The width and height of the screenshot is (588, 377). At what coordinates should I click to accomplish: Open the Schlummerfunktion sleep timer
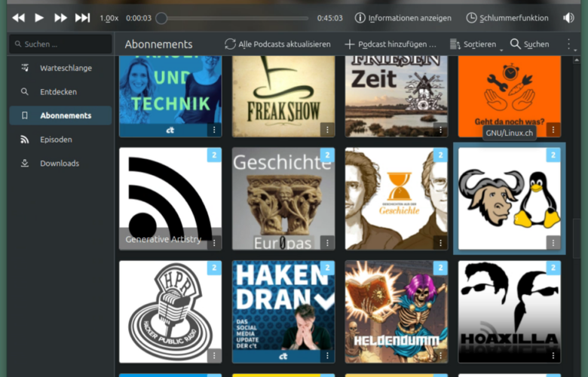(507, 18)
